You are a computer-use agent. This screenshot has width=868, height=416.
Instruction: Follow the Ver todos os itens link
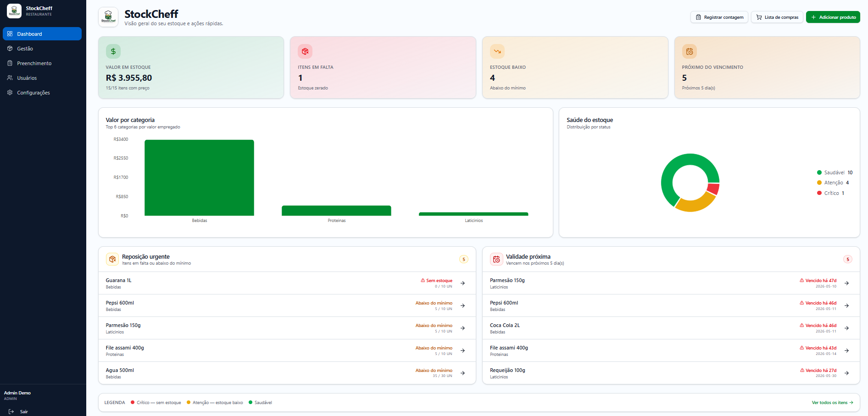(833, 403)
